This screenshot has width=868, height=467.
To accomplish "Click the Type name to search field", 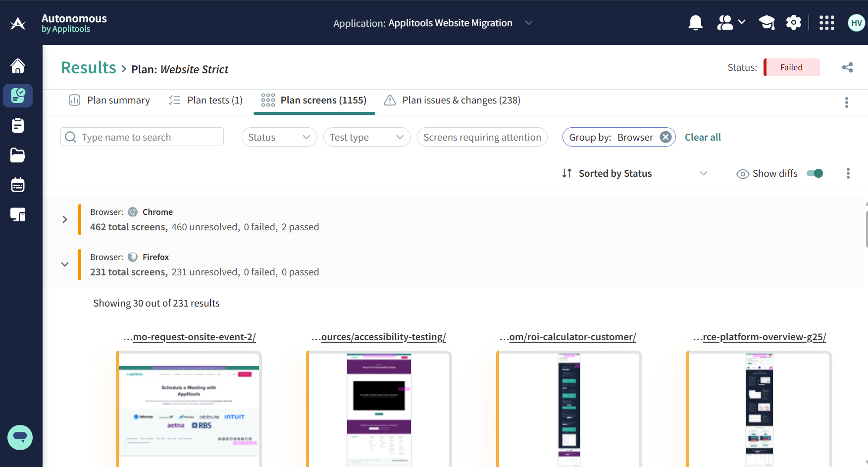I will click(142, 137).
